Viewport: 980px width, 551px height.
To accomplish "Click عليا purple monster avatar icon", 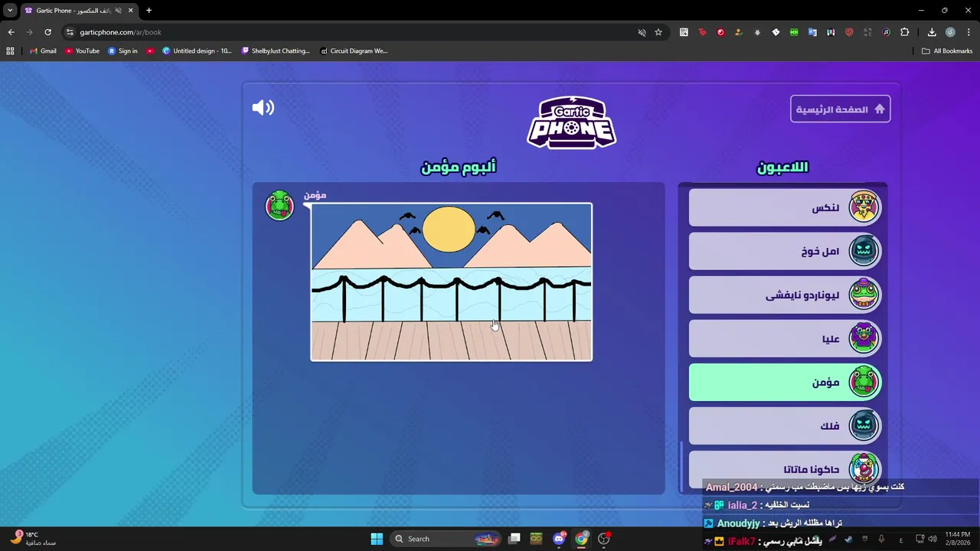I will pos(864,337).
